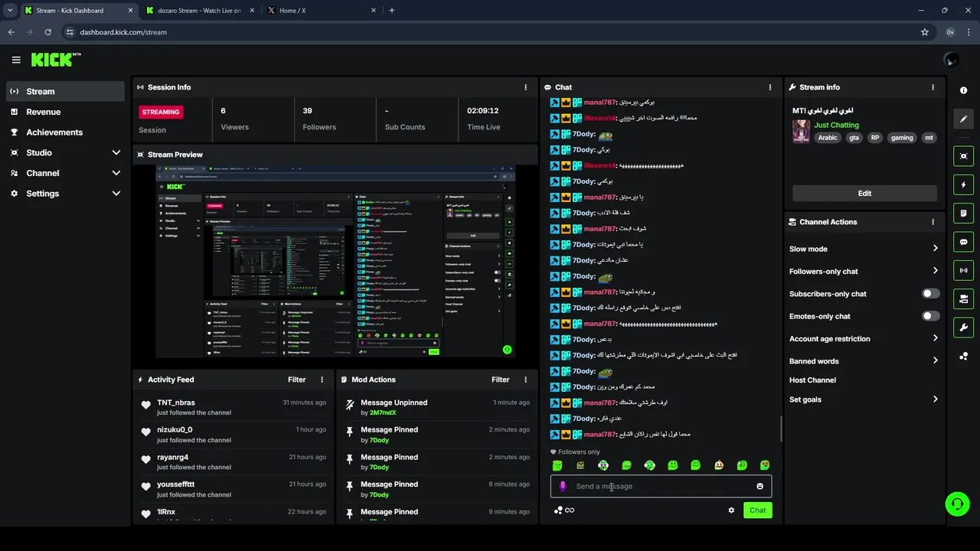Click the Edit stream info button
The width and height of the screenshot is (980, 551).
[864, 194]
